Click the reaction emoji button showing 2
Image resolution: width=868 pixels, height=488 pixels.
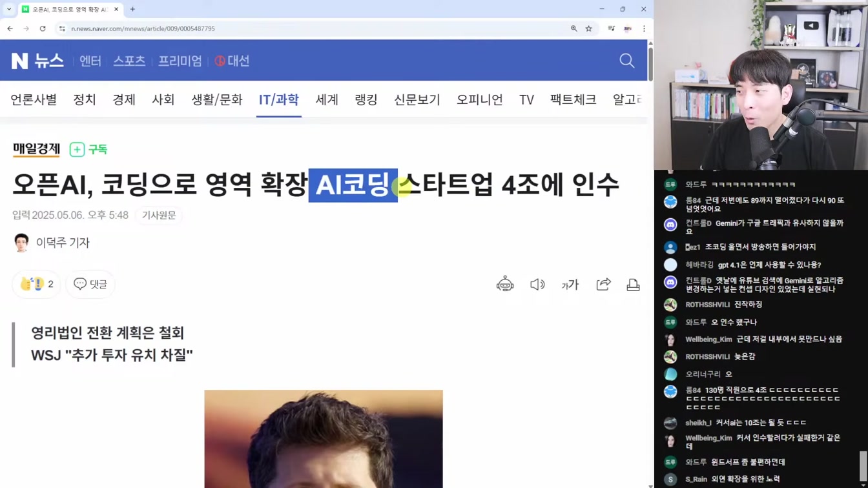[37, 284]
